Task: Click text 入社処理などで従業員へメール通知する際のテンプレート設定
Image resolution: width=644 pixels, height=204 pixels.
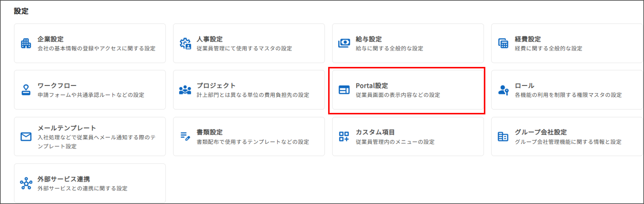Action: click(97, 142)
